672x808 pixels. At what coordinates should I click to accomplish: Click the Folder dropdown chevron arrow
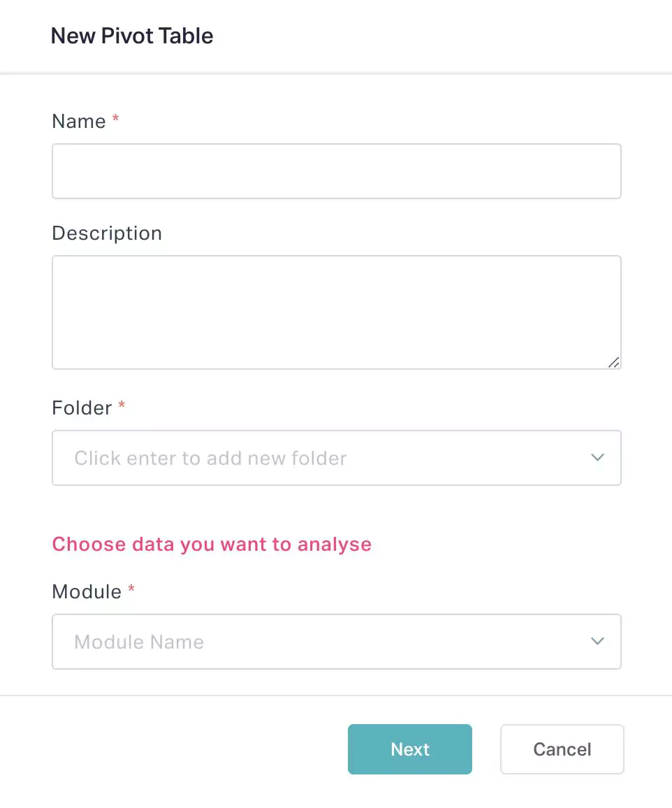coord(597,458)
